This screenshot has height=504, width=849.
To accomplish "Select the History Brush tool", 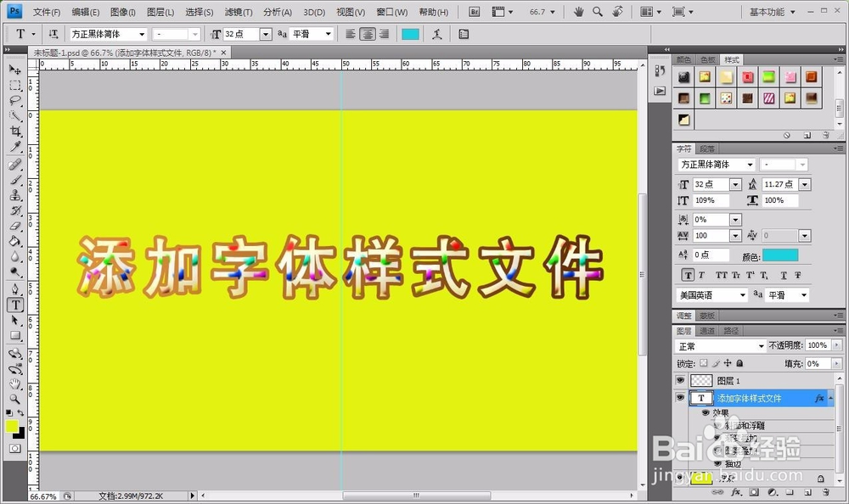I will click(15, 210).
